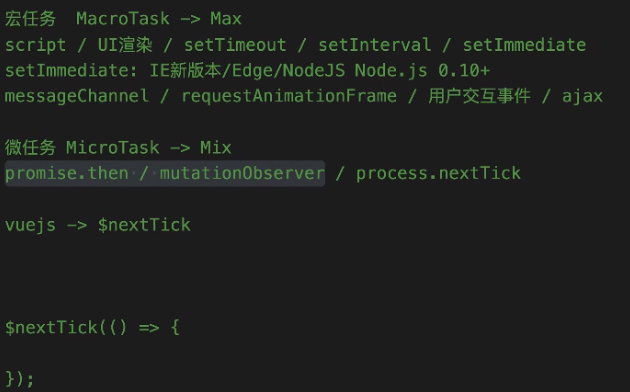Click the UI渲染 text
This screenshot has height=392, width=630.
(x=125, y=45)
